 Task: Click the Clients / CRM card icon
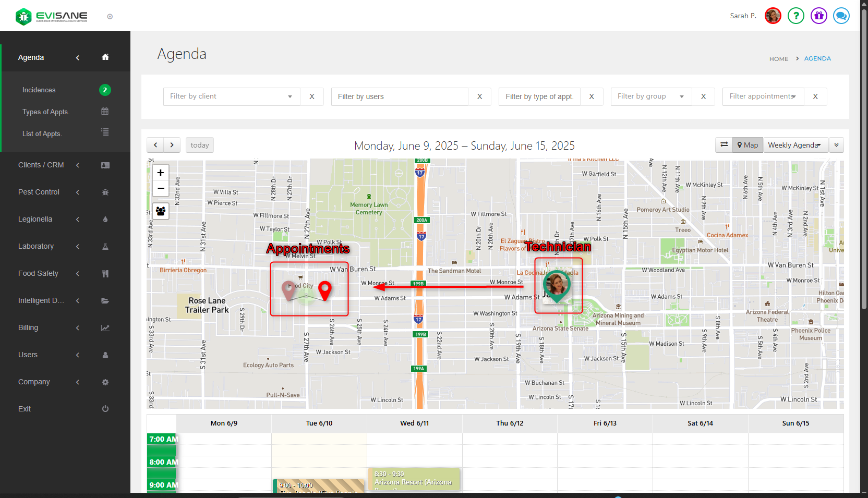[x=105, y=165]
